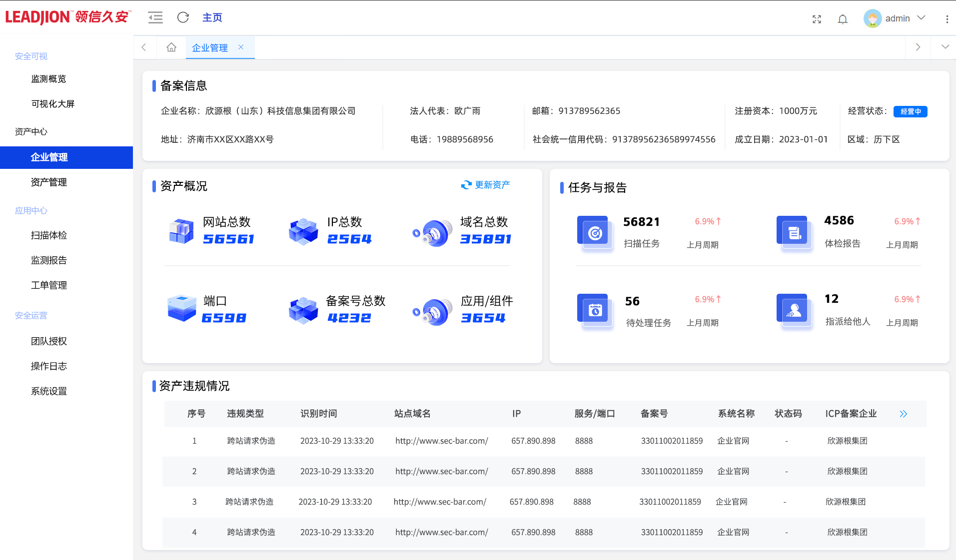
Task: Click the 备案号总数 value 4232
Action: click(x=349, y=318)
